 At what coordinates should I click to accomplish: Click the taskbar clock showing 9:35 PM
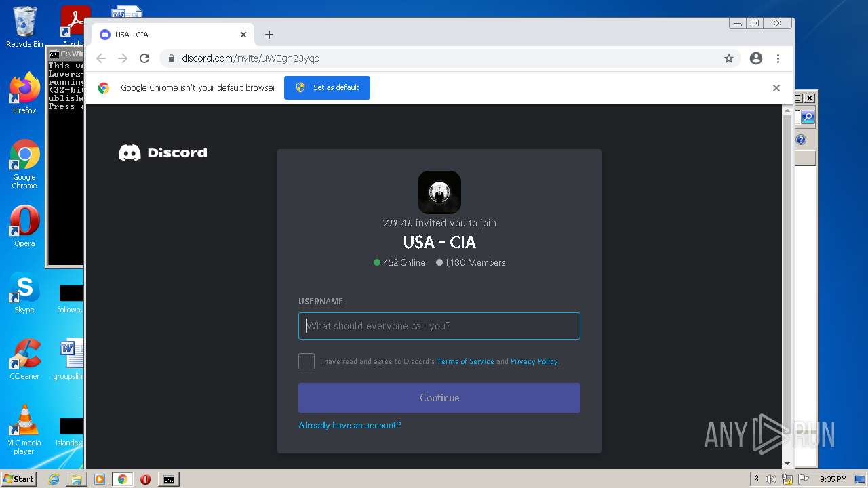pos(833,479)
